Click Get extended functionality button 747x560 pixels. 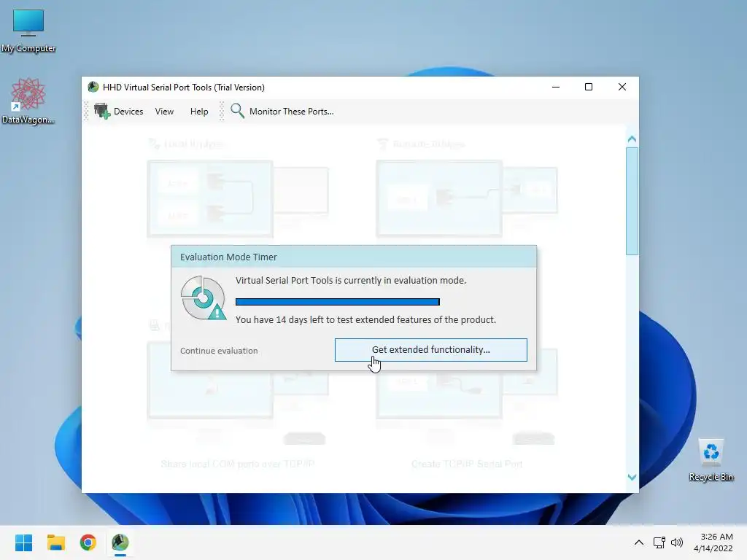430,350
